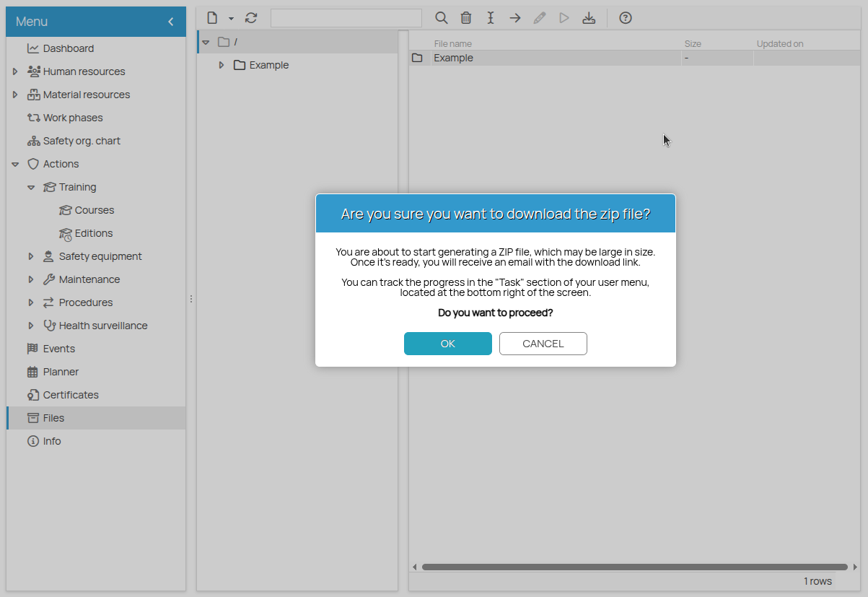This screenshot has height=597, width=868.
Task: Open Safety org. chart menu item
Action: point(82,141)
